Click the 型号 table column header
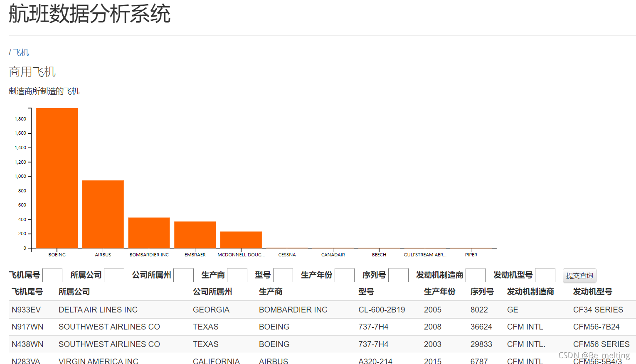 point(366,292)
